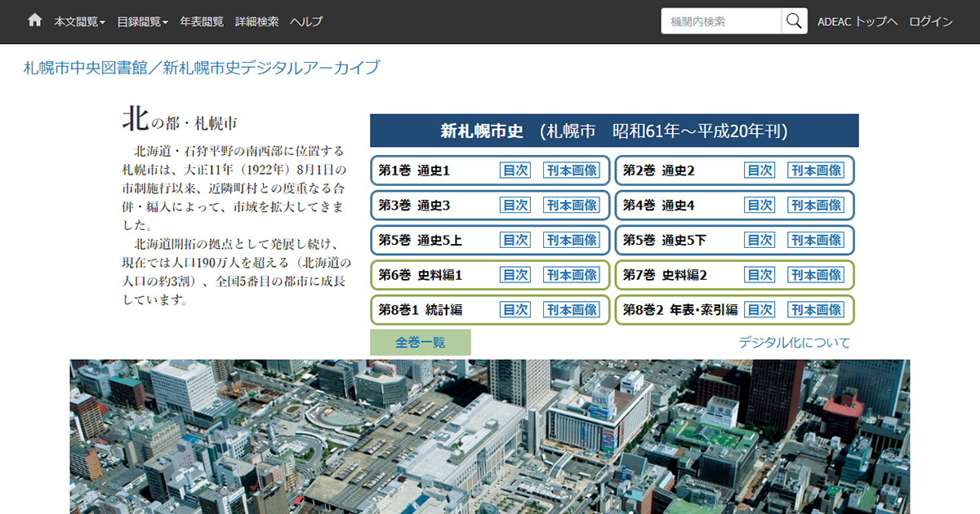
Task: Click the green 全巻一覧 button
Action: [x=421, y=343]
